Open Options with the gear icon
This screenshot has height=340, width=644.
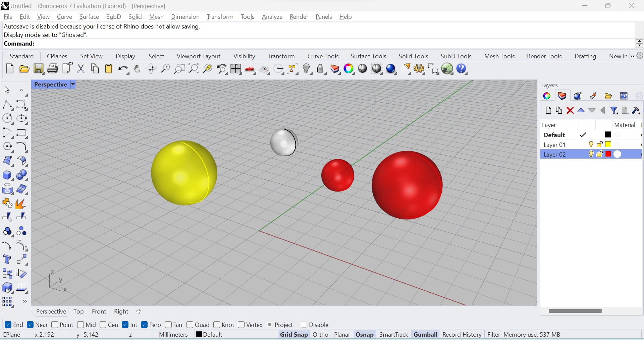419,69
